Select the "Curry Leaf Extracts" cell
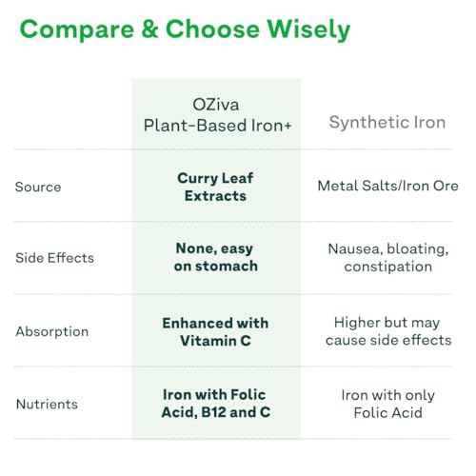The image size is (476, 476). coord(215,187)
